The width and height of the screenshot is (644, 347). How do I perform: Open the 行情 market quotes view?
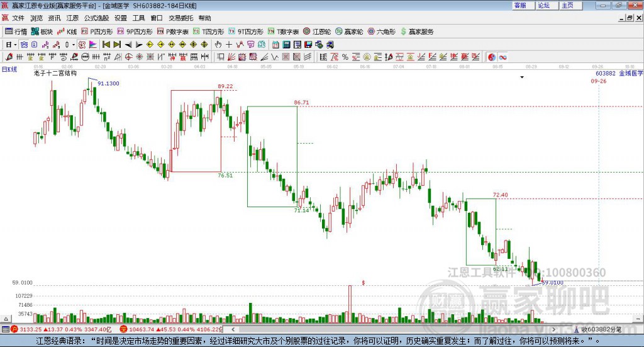click(16, 31)
